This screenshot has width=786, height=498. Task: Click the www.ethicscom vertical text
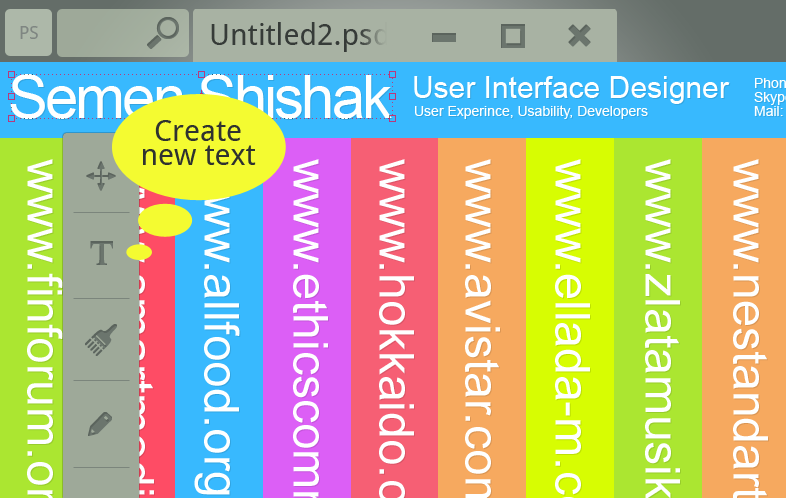coord(308,328)
